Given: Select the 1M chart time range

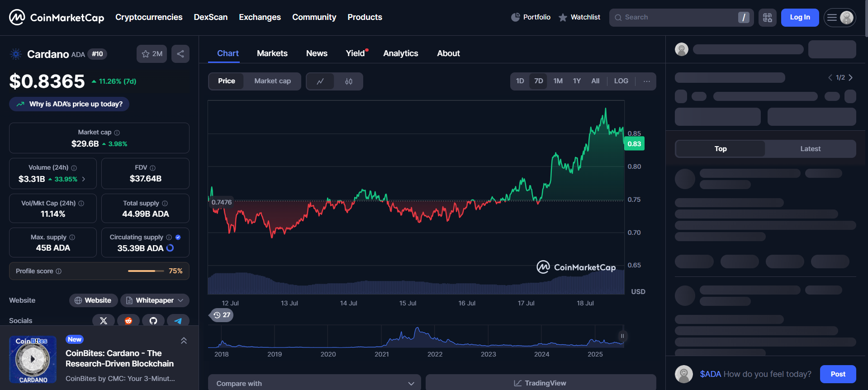Looking at the screenshot, I should pos(558,81).
